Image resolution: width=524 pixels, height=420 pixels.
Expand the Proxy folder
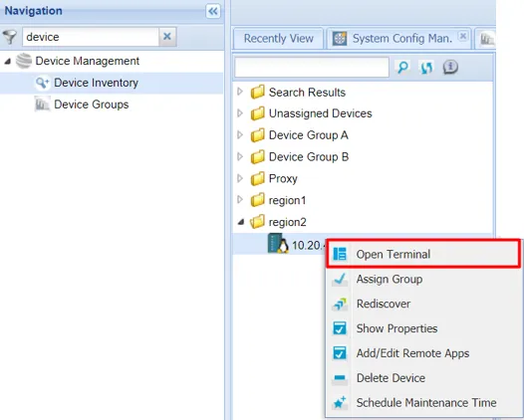pos(240,178)
